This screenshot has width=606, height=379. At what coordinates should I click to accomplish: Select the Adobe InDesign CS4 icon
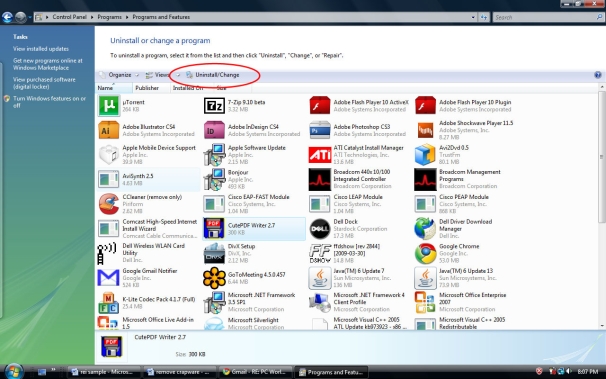click(214, 130)
